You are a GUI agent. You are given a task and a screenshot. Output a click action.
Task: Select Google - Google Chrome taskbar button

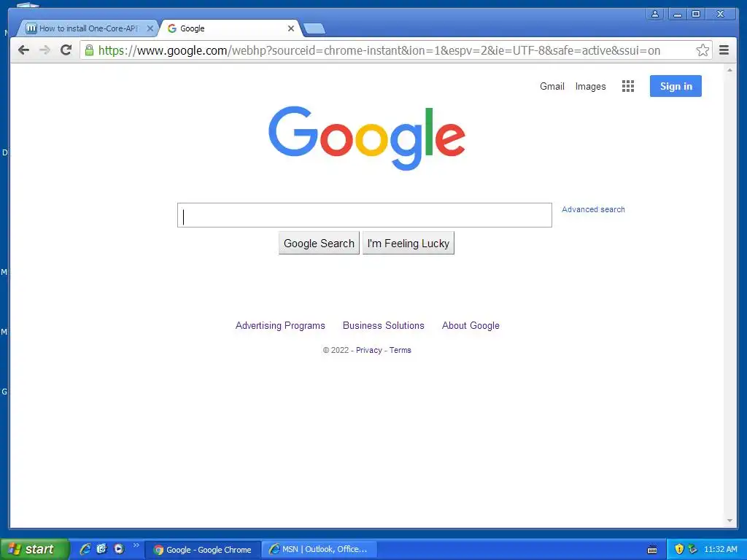point(203,550)
